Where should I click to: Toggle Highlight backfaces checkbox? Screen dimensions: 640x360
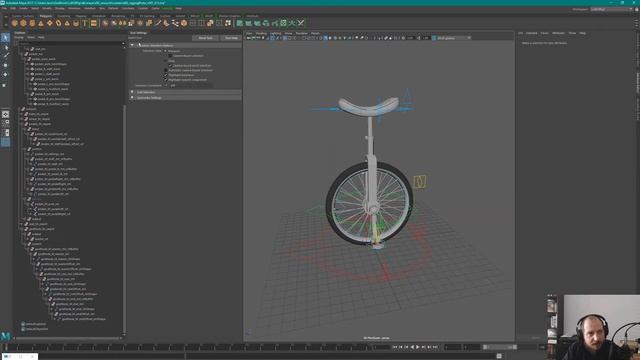click(166, 75)
